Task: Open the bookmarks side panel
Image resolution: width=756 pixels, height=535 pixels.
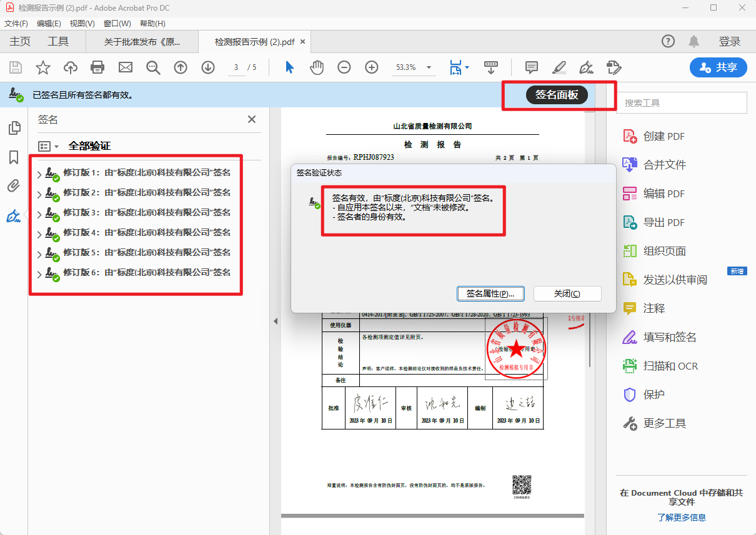Action: [x=13, y=157]
